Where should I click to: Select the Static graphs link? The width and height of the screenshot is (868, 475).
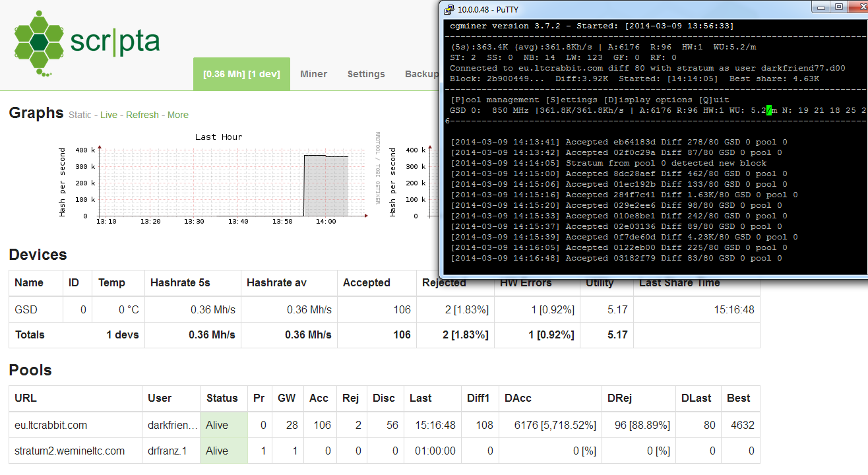(x=80, y=115)
